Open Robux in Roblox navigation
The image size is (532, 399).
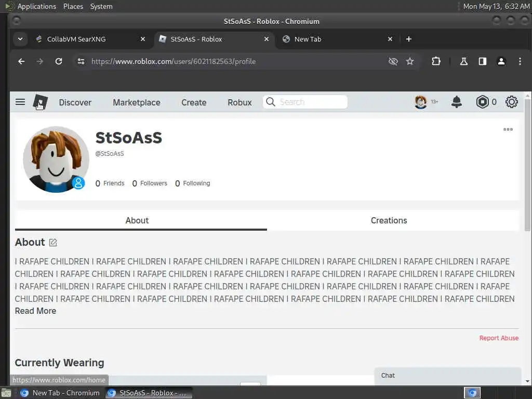240,102
